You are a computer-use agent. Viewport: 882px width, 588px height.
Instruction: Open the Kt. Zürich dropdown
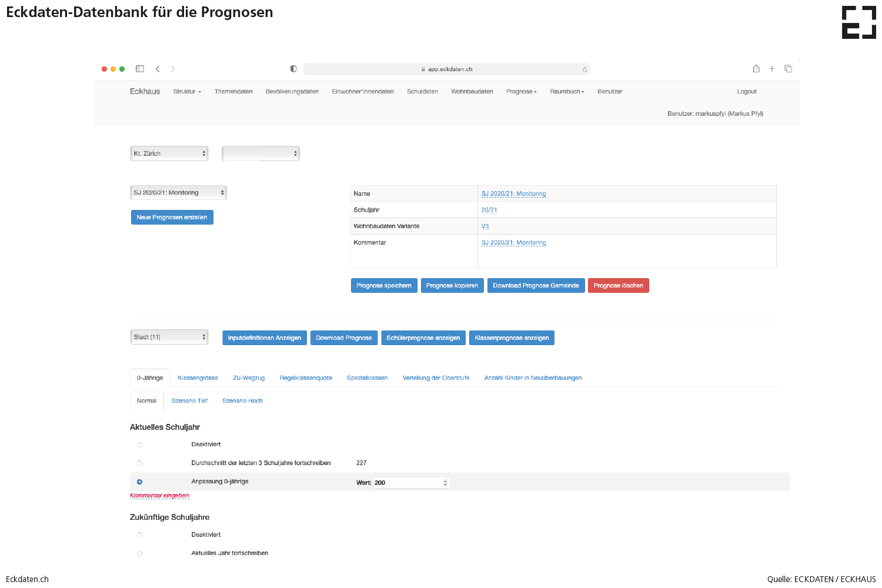click(169, 153)
